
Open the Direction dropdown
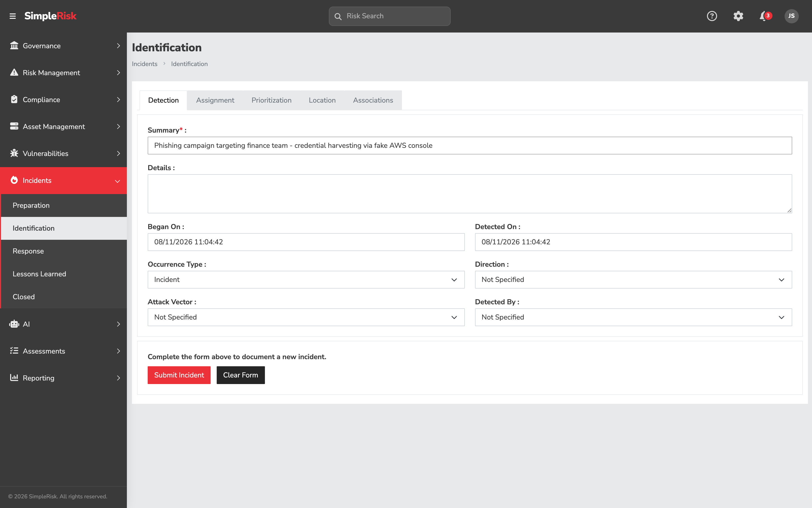tap(633, 280)
